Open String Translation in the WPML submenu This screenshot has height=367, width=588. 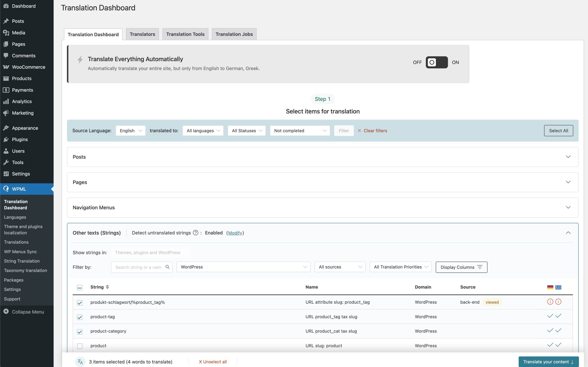click(22, 261)
